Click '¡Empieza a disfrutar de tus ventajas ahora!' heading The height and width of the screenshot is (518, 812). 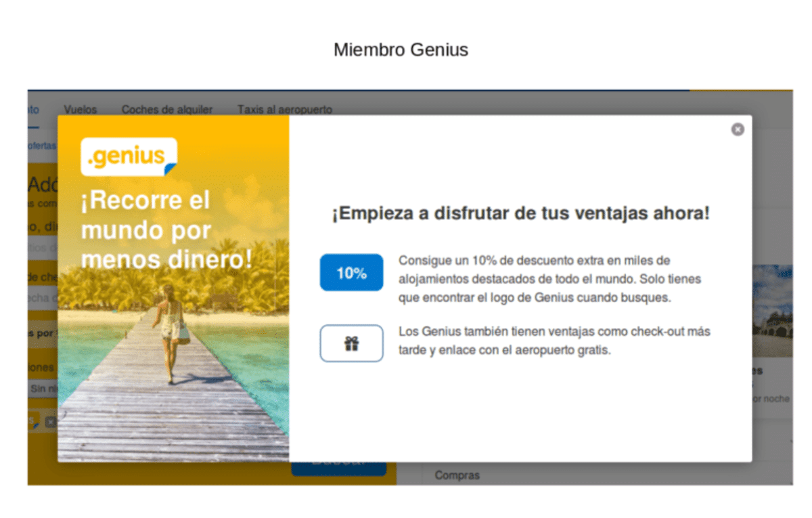point(520,214)
